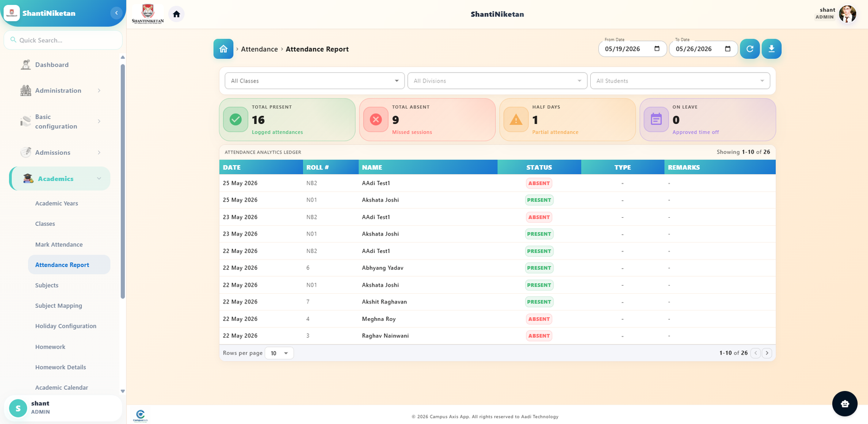This screenshot has width=868, height=424.
Task: Open the admin profile avatar
Action: tap(847, 14)
